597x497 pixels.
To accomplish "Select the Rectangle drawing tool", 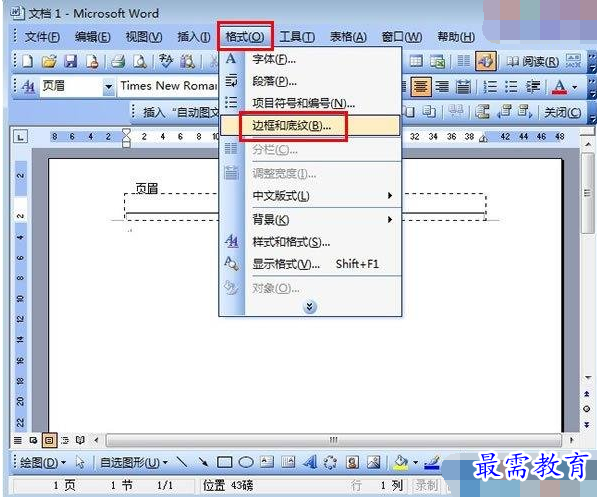I will point(225,463).
